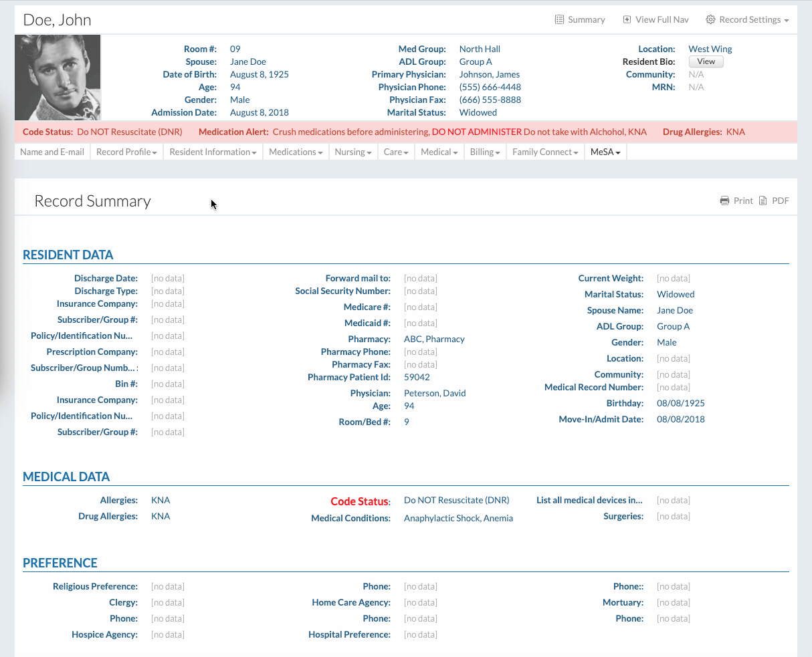Open the Care dropdown menu

pyautogui.click(x=395, y=152)
